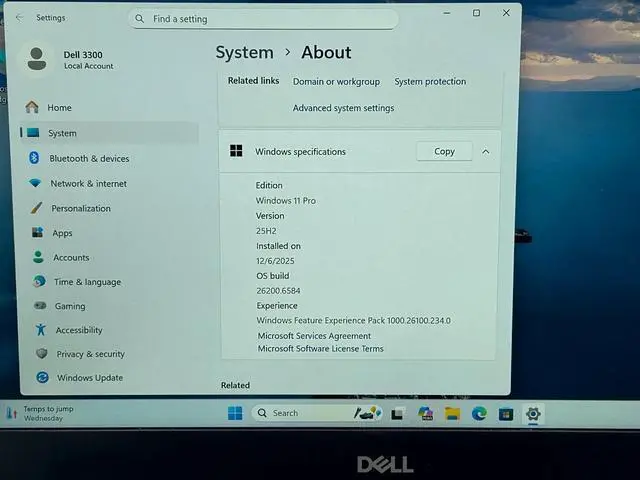Select Home in the settings sidebar
Viewport: 640px width, 480px height.
pos(59,108)
